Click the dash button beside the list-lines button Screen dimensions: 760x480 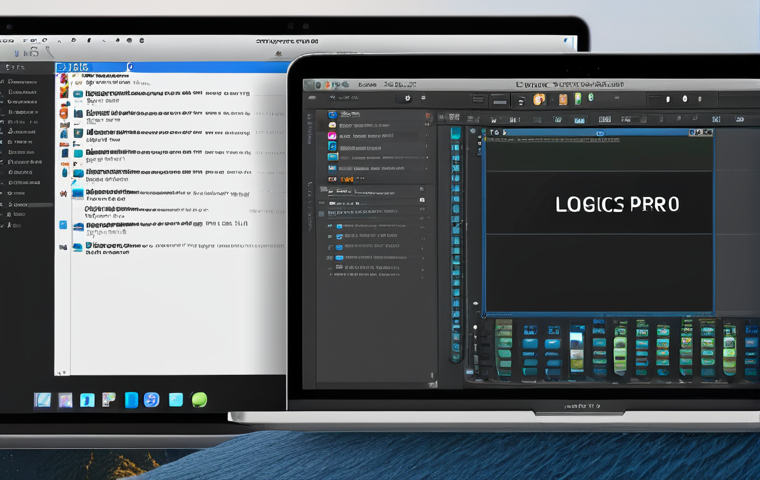[500, 102]
